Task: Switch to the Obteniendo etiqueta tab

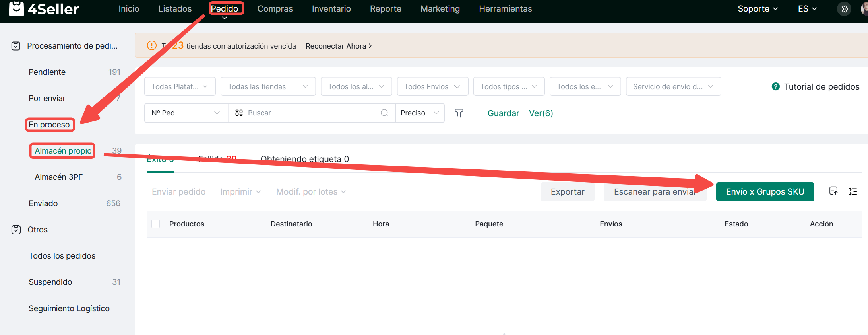Action: (304, 159)
